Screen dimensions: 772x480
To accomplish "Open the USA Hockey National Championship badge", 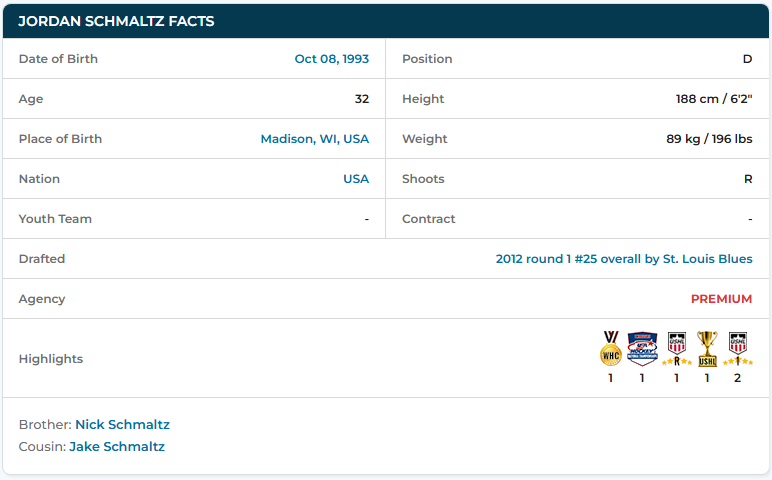I will pos(642,348).
